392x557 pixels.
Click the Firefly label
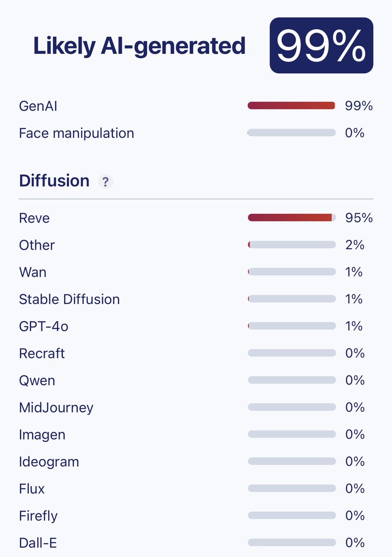pyautogui.click(x=38, y=516)
